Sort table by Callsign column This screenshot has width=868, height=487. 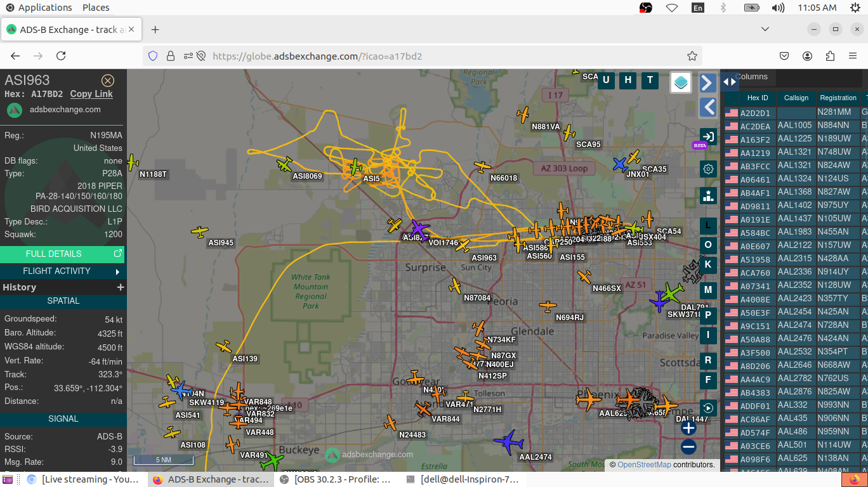[796, 98]
